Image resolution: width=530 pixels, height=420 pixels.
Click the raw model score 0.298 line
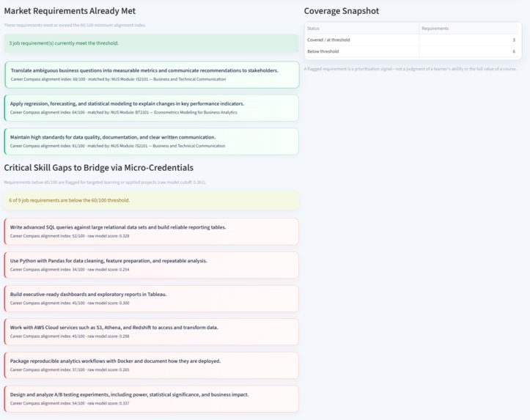click(70, 336)
